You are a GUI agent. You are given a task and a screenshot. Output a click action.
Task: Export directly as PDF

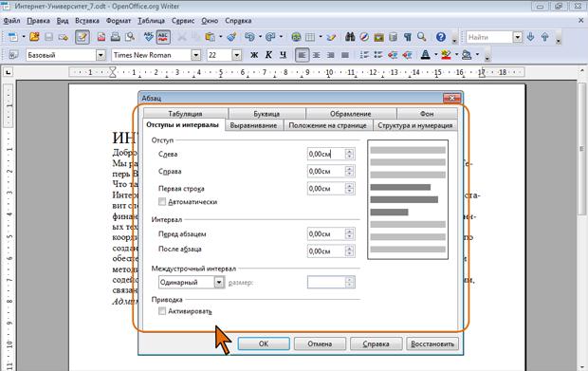point(101,37)
